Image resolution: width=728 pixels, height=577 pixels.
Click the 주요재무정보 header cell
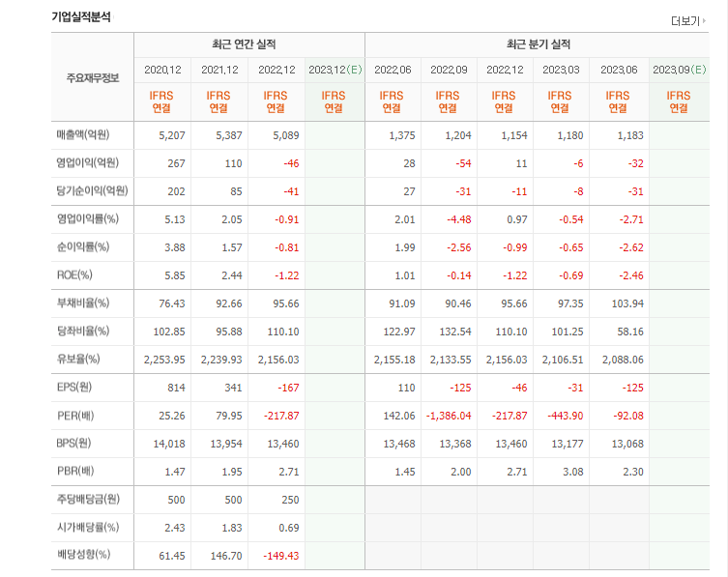coord(93,77)
